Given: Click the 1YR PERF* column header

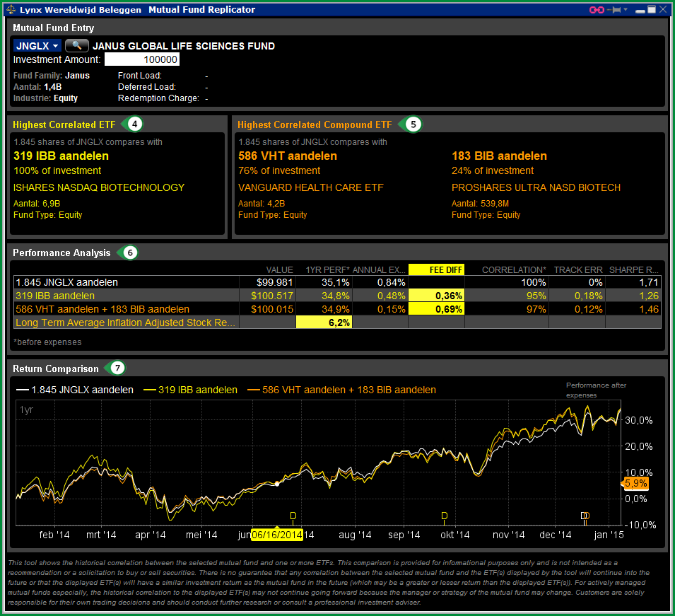Looking at the screenshot, I should click(327, 270).
